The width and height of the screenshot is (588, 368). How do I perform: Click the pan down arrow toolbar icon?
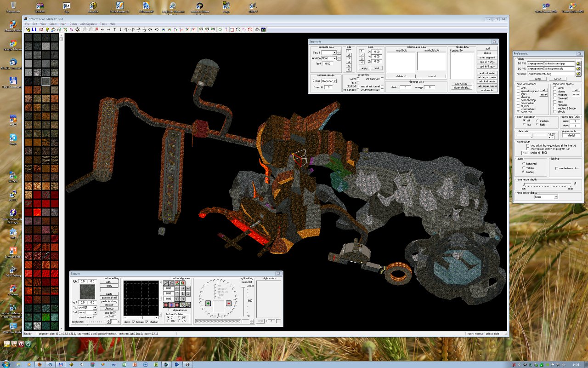pyautogui.click(x=120, y=29)
